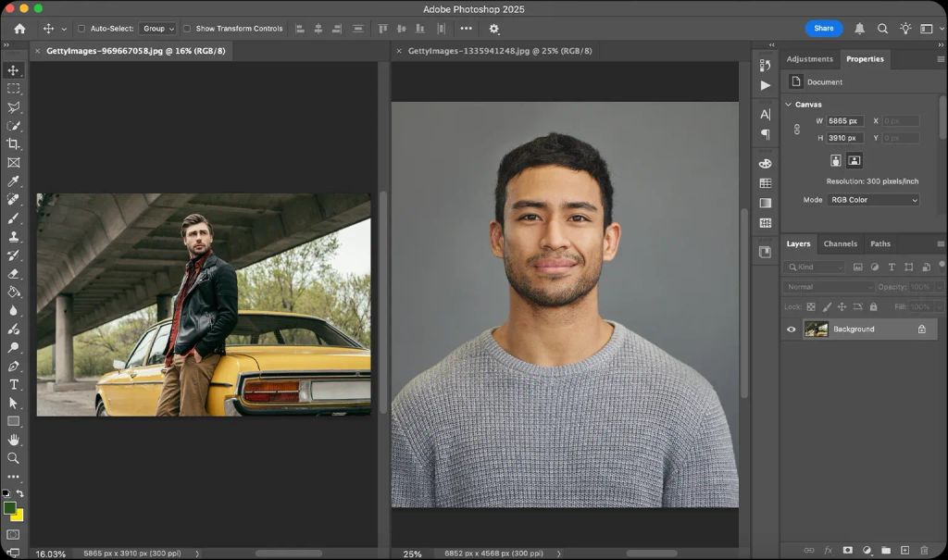Pick the Horizontal Type tool
This screenshot has height=560, width=948.
(x=13, y=384)
